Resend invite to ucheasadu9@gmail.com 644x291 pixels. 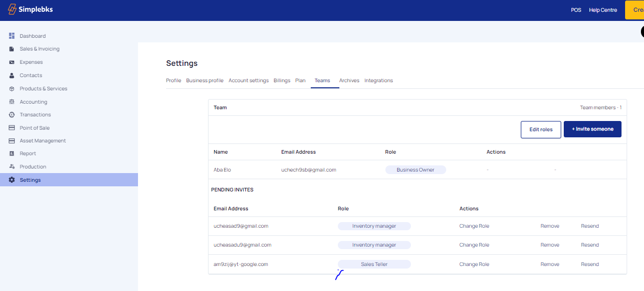click(x=589, y=245)
